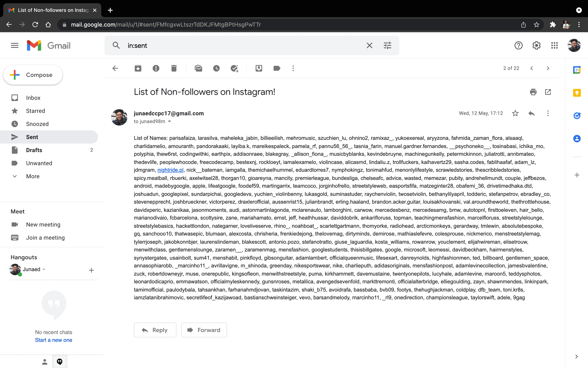The height and width of the screenshot is (368, 588).
Task: Click Start a new one link
Action: 53,340
